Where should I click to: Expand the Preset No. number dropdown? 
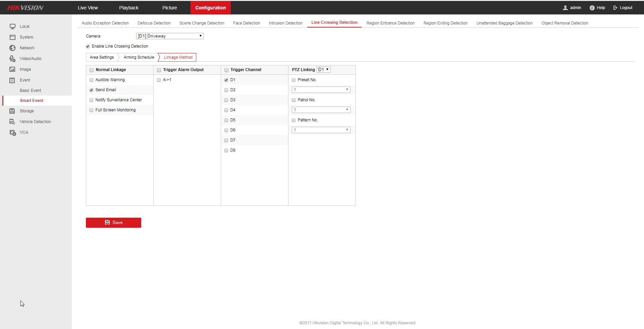tap(321, 90)
